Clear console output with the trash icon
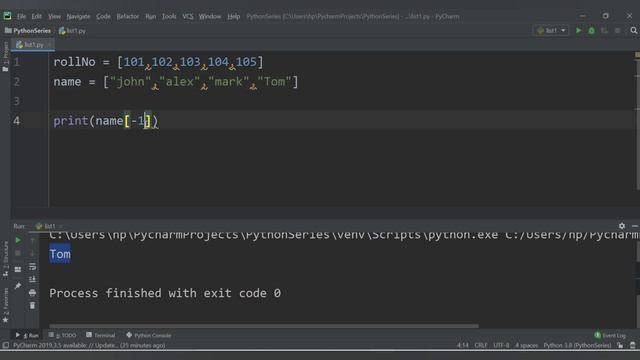Viewport: 640px width, 360px height. (32, 305)
